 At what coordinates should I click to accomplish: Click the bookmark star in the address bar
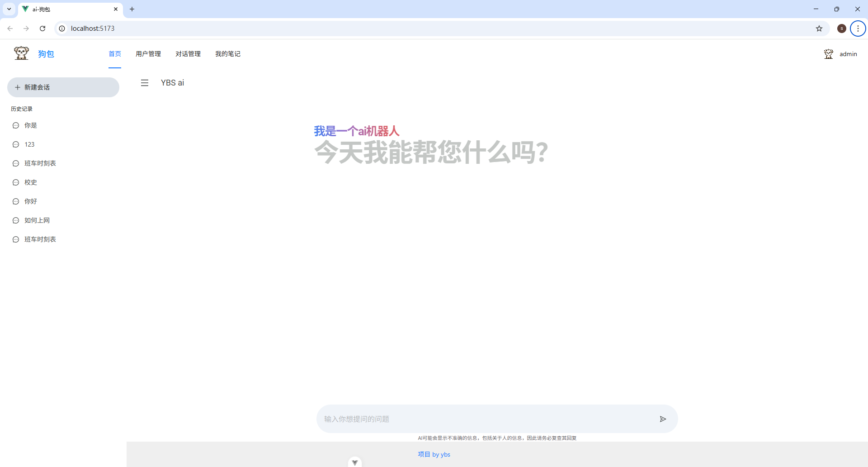click(819, 28)
